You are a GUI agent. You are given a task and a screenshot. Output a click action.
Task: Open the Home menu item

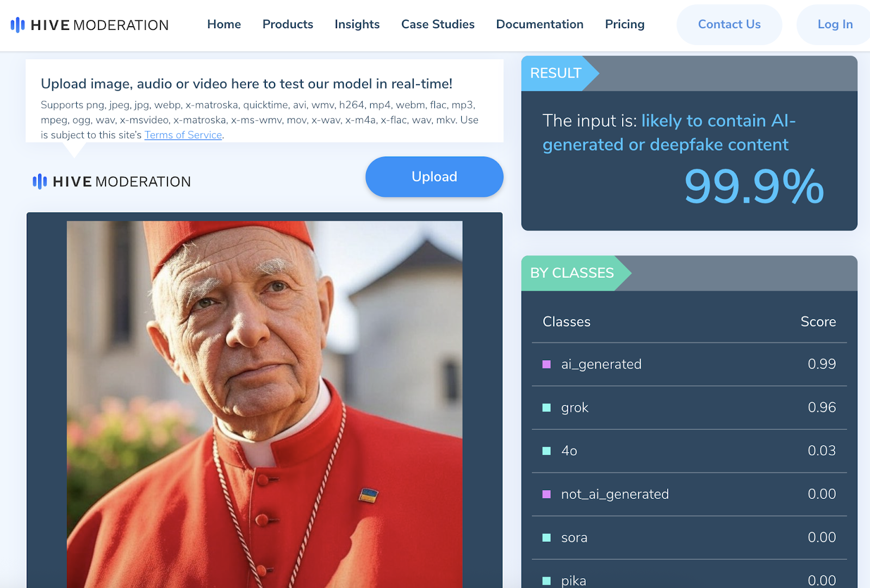tap(224, 24)
